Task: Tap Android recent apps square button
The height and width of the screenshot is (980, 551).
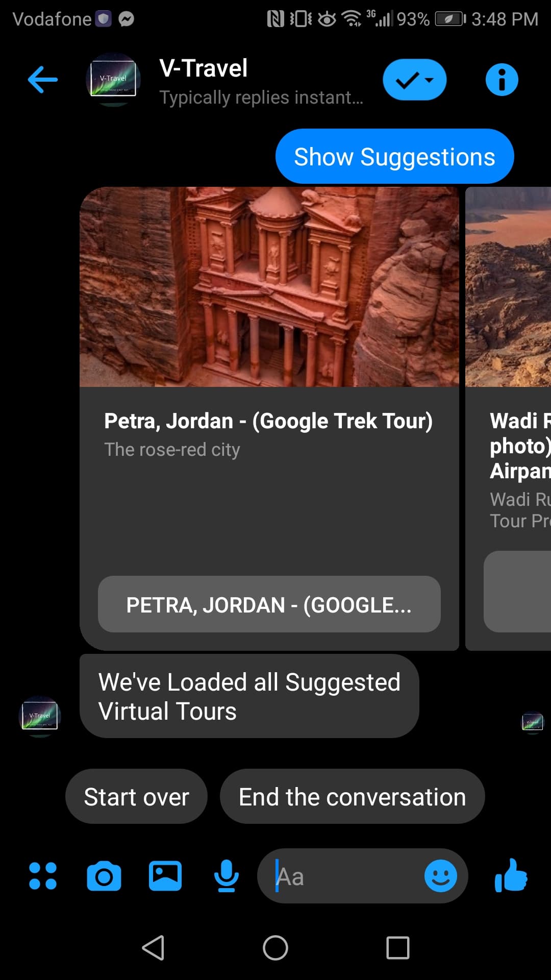Action: click(398, 948)
